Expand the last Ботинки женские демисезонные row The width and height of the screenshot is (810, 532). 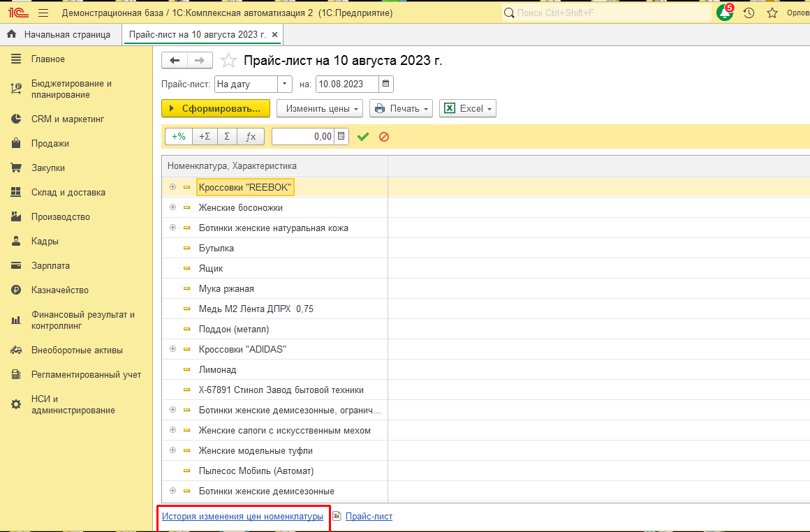coord(173,491)
